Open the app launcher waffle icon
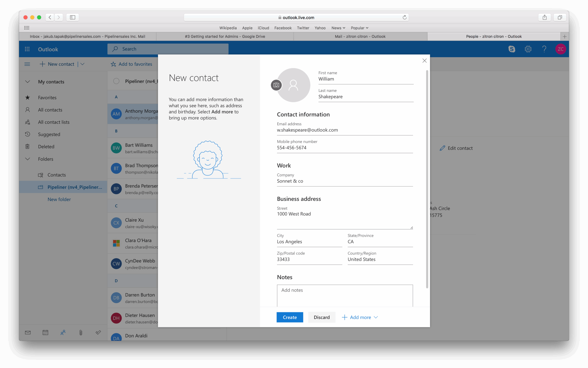This screenshot has height=368, width=588. (27, 49)
